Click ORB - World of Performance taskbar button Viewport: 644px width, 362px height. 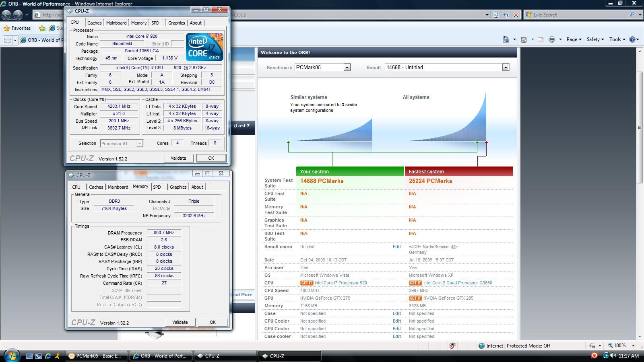point(160,356)
